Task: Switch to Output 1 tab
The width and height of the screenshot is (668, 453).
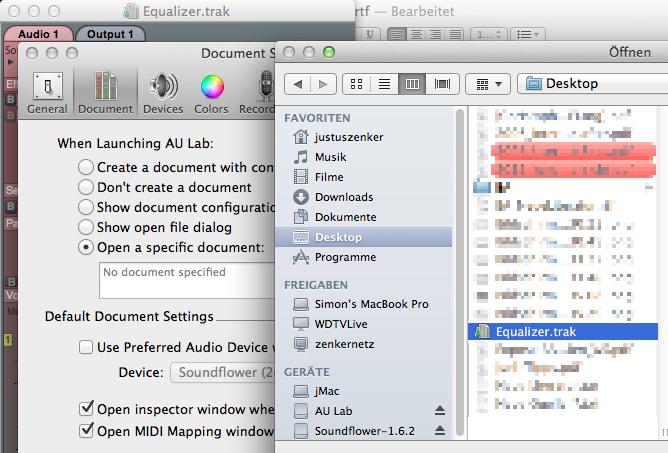Action: [110, 34]
